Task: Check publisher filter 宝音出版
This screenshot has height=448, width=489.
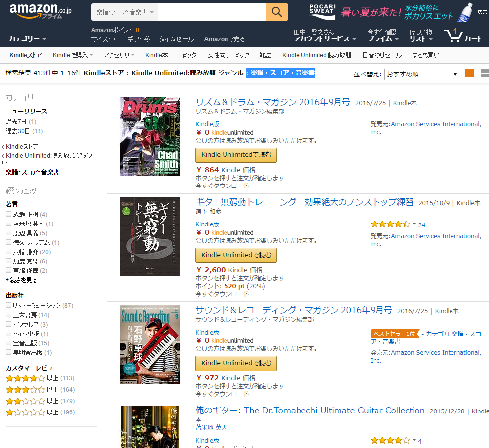Action: tap(9, 342)
